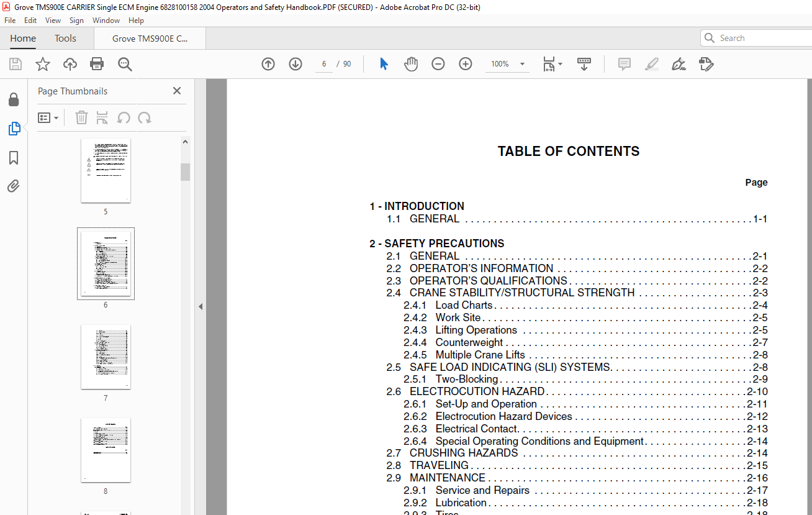Open the Attachments paperclip panel
Viewport: 812px width, 515px height.
pyautogui.click(x=14, y=186)
